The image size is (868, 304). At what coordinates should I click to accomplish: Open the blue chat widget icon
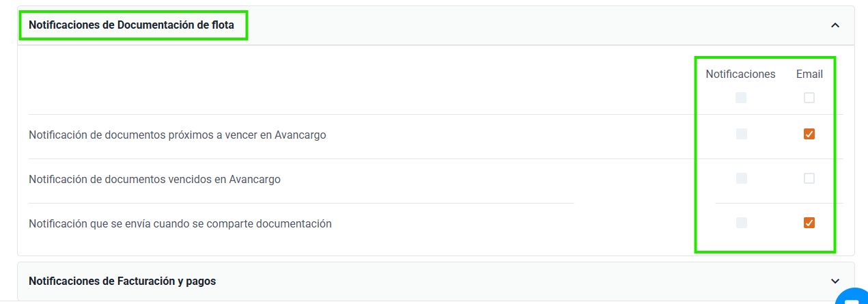click(x=852, y=296)
